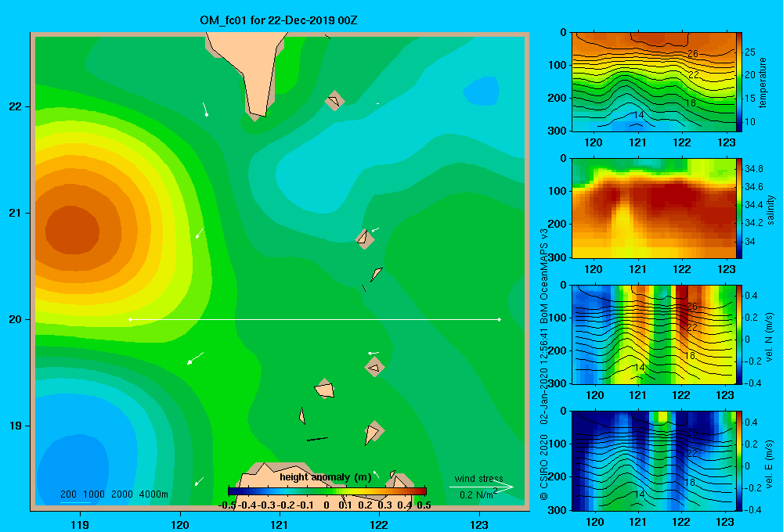
Task: Click the '100' depth label of temperature panel
Action: pyautogui.click(x=557, y=65)
